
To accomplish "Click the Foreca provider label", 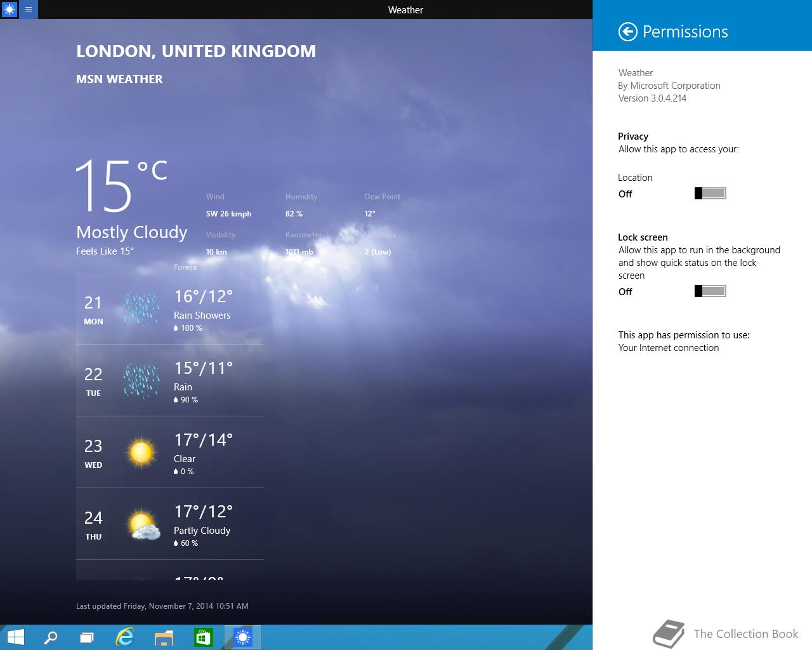I will [185, 267].
